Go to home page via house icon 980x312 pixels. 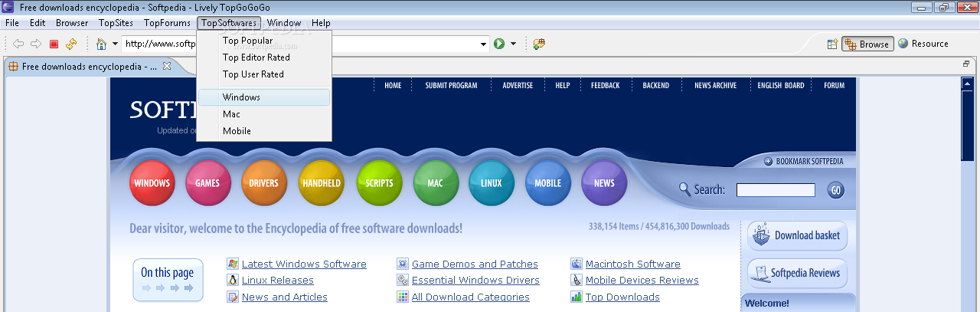click(101, 44)
